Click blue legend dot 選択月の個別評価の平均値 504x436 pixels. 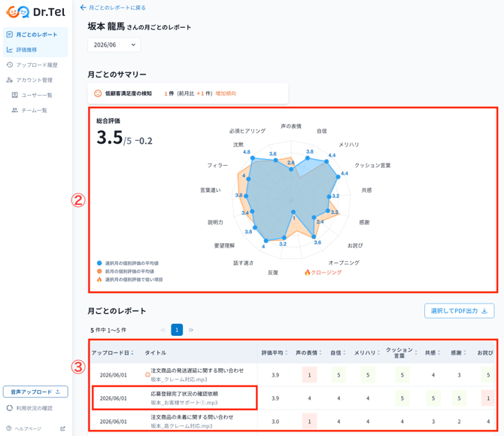[x=99, y=263]
